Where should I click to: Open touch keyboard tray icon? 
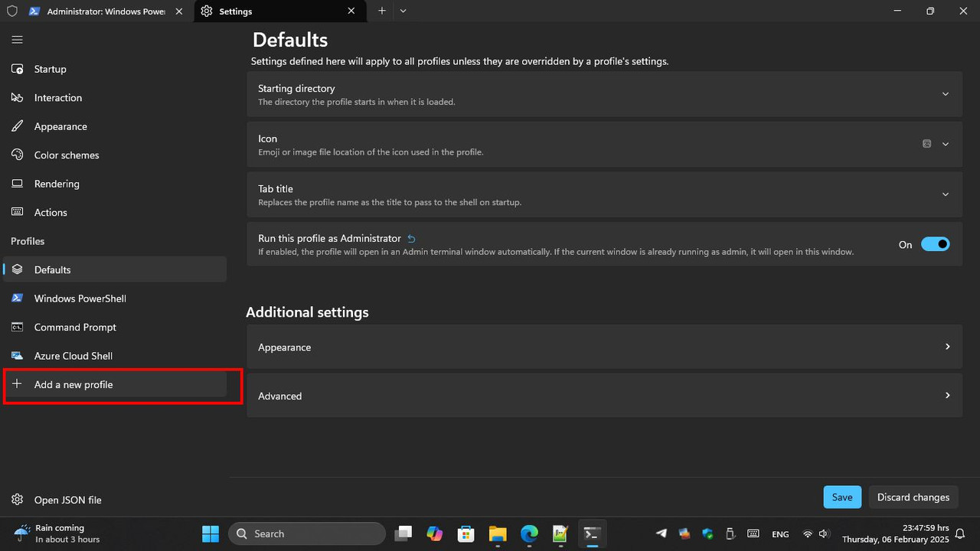click(753, 533)
